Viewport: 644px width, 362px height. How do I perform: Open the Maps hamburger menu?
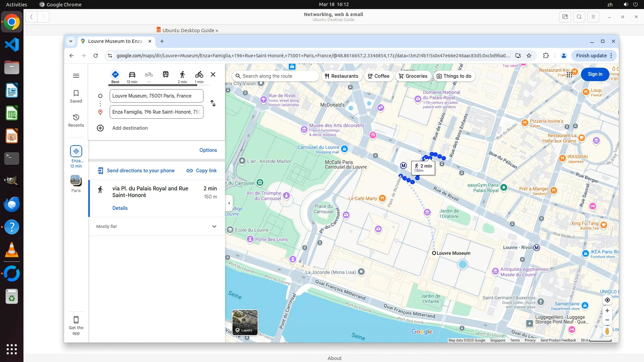[76, 76]
